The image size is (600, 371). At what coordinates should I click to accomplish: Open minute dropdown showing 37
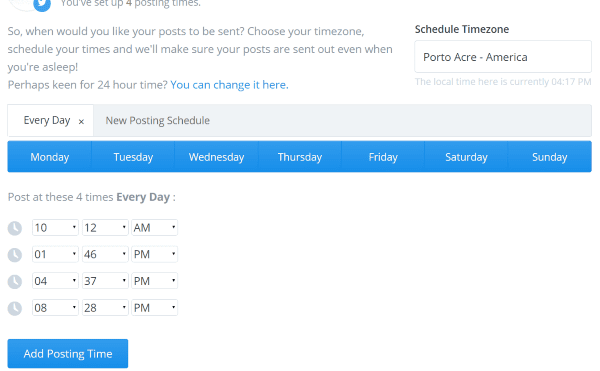click(105, 281)
